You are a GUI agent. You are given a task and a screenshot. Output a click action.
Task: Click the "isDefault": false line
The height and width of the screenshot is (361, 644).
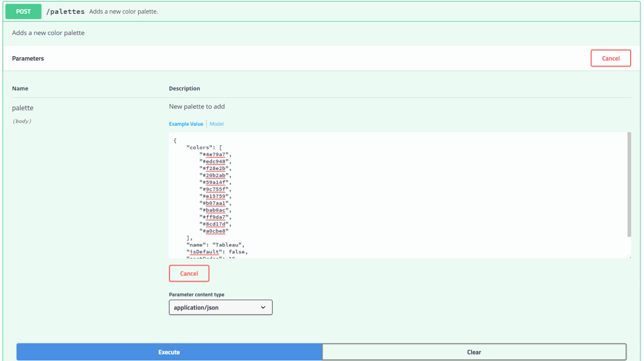[217, 252]
